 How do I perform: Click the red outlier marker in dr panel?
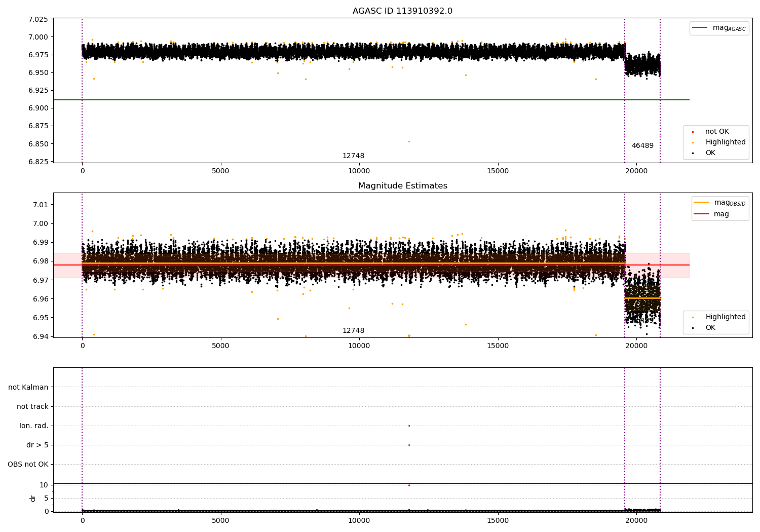point(409,485)
